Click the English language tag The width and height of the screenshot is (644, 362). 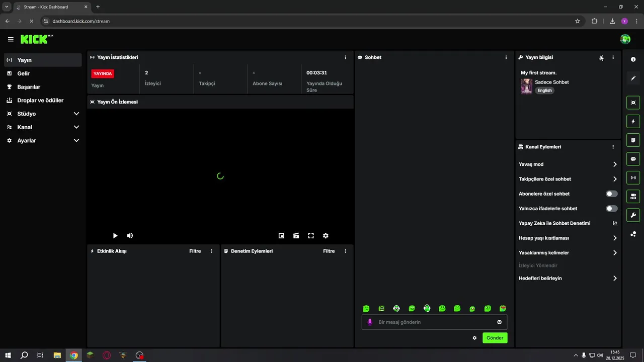coord(544,90)
